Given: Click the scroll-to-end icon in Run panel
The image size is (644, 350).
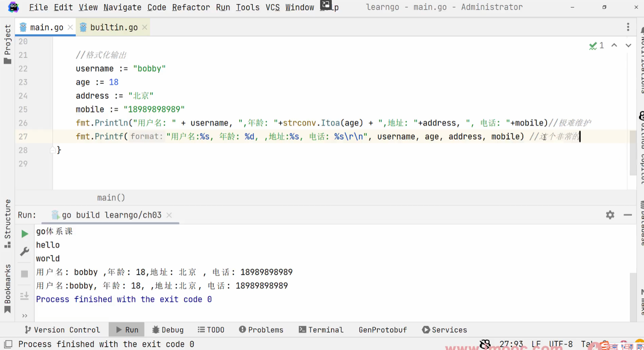Looking at the screenshot, I should (x=25, y=296).
